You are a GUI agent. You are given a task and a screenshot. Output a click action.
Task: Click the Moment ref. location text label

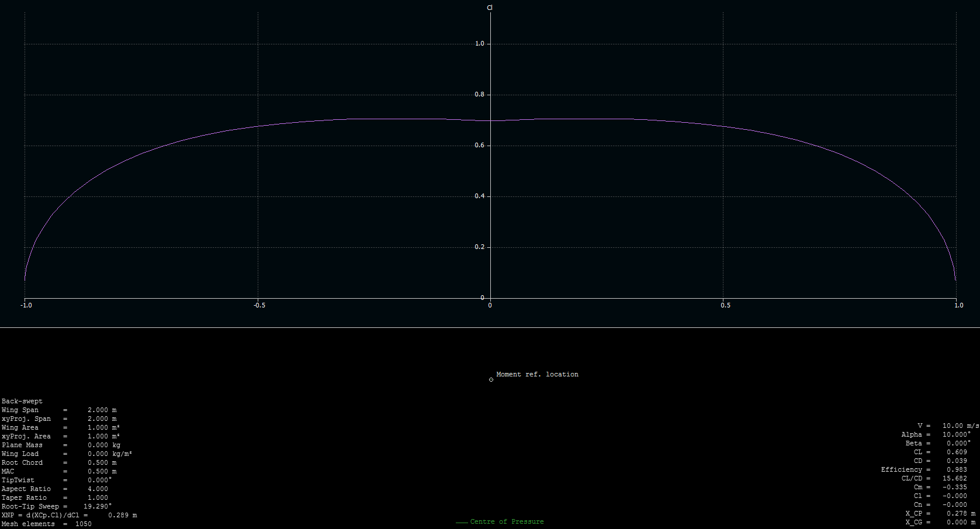(537, 374)
